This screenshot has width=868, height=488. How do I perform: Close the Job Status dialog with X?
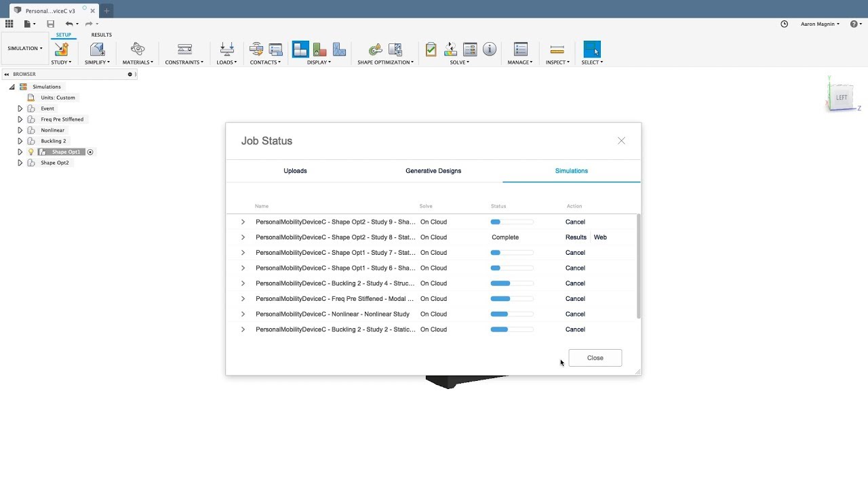[x=621, y=141]
